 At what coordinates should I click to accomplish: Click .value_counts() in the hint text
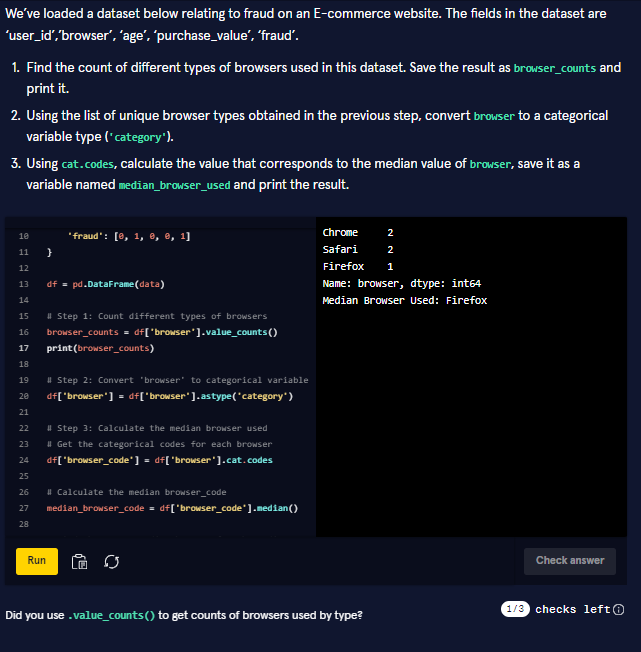tap(111, 615)
